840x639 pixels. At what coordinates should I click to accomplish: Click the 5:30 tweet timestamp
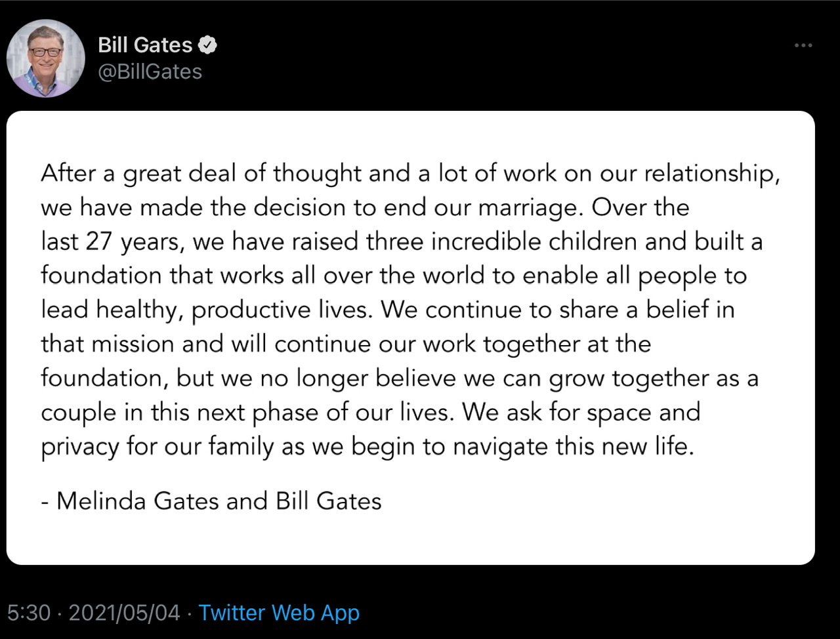29,612
